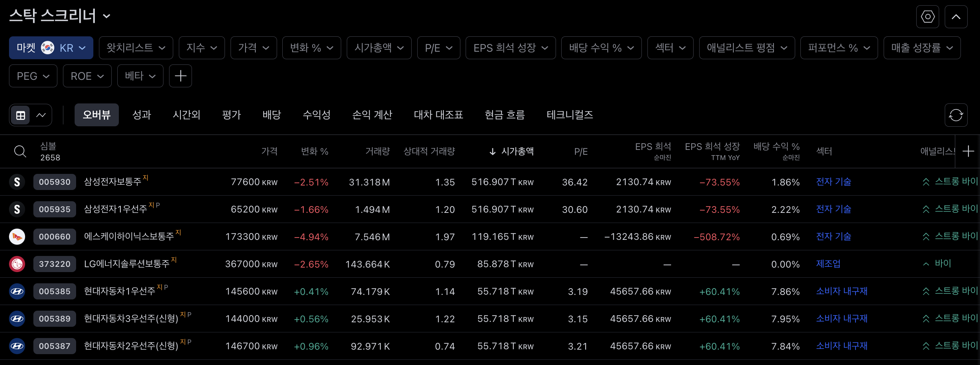Click the LG logo for 373220
Screen dimensions: 980x365
coord(17,264)
